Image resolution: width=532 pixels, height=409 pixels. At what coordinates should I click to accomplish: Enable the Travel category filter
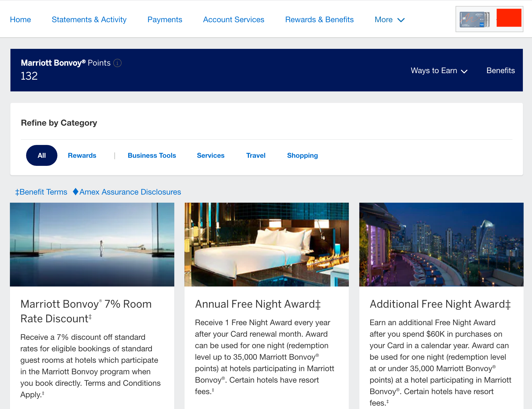tap(255, 155)
